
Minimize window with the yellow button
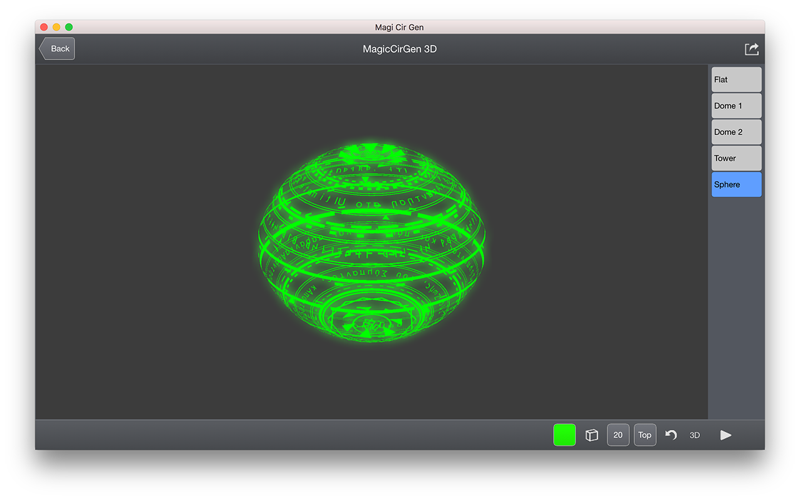coord(56,27)
